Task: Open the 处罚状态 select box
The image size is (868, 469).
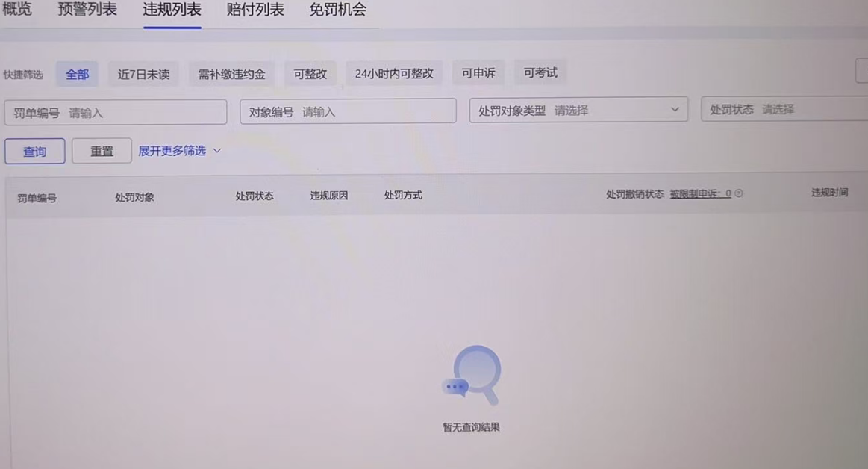Action: (x=784, y=109)
